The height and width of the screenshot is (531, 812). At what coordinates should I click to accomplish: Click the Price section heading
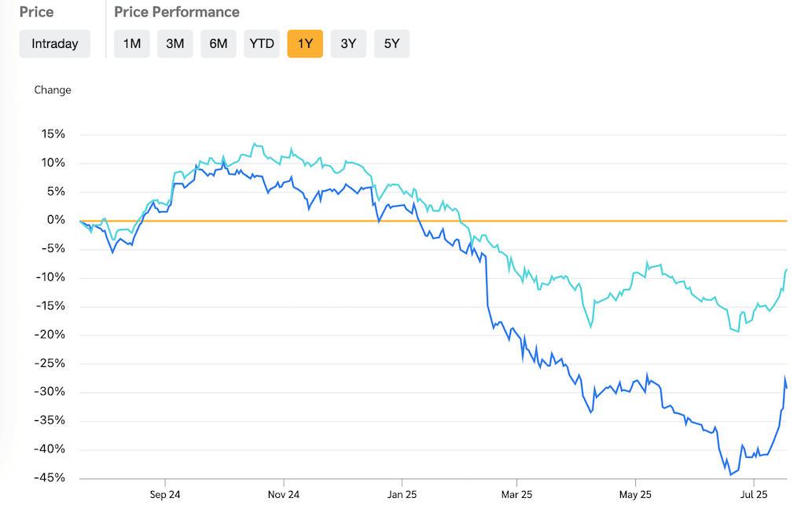[36, 13]
